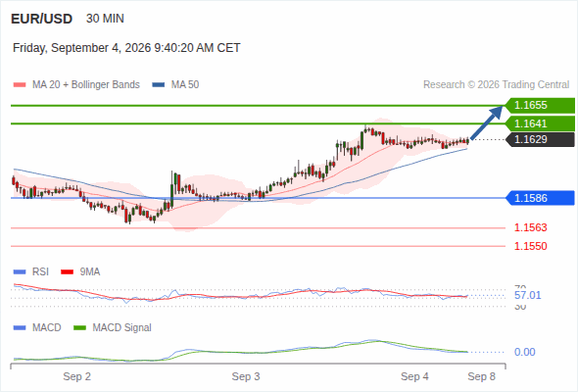Click the 1.1563 red support value
The width and height of the screenshot is (578, 392).
[x=530, y=227]
